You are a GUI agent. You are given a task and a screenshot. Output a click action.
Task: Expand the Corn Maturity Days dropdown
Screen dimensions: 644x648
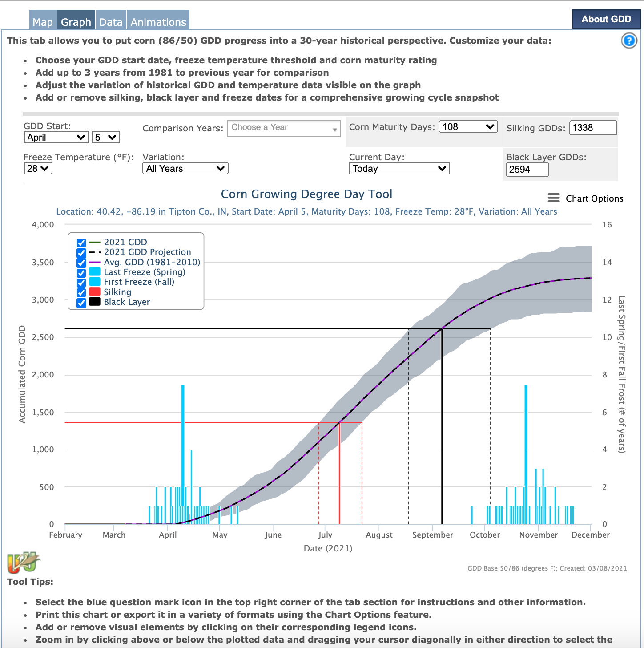(x=468, y=127)
